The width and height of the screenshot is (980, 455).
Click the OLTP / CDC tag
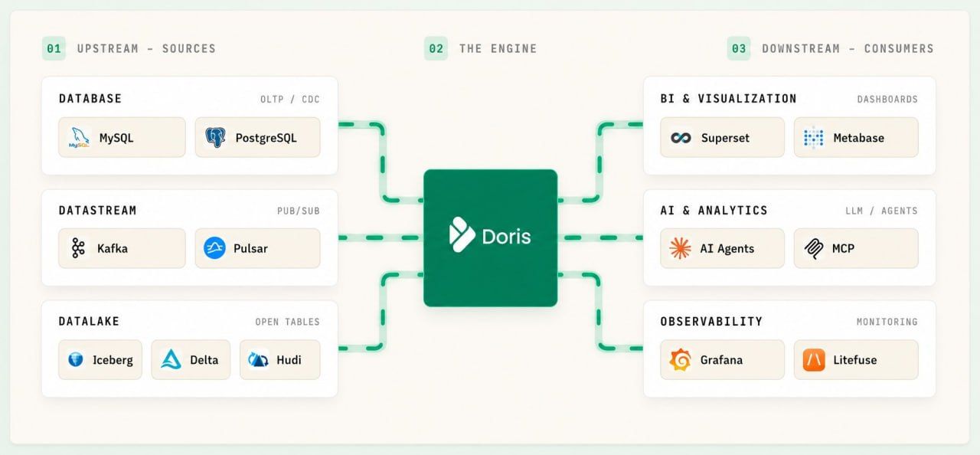(290, 99)
